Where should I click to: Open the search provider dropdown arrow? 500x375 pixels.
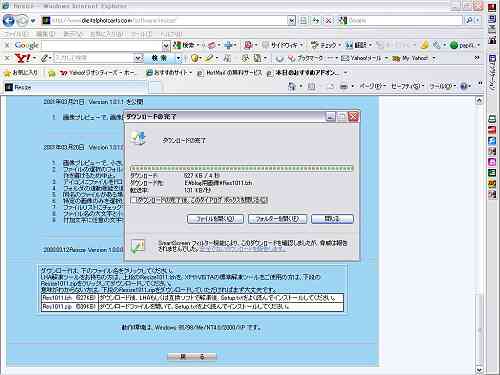(x=477, y=20)
